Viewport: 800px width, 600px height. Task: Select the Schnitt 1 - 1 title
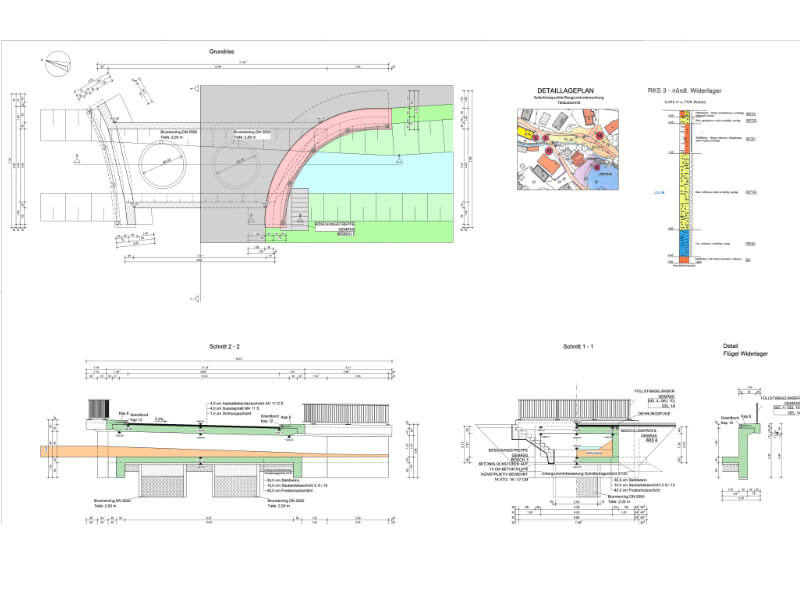click(x=579, y=347)
